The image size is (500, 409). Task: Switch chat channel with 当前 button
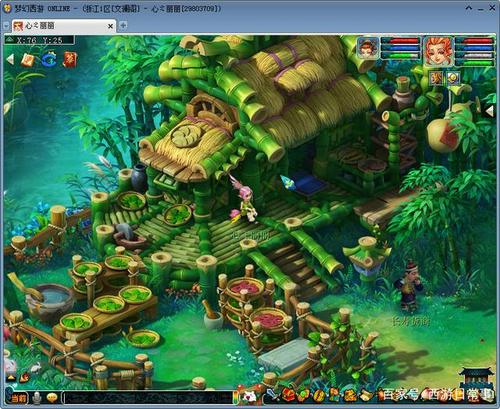click(x=18, y=398)
